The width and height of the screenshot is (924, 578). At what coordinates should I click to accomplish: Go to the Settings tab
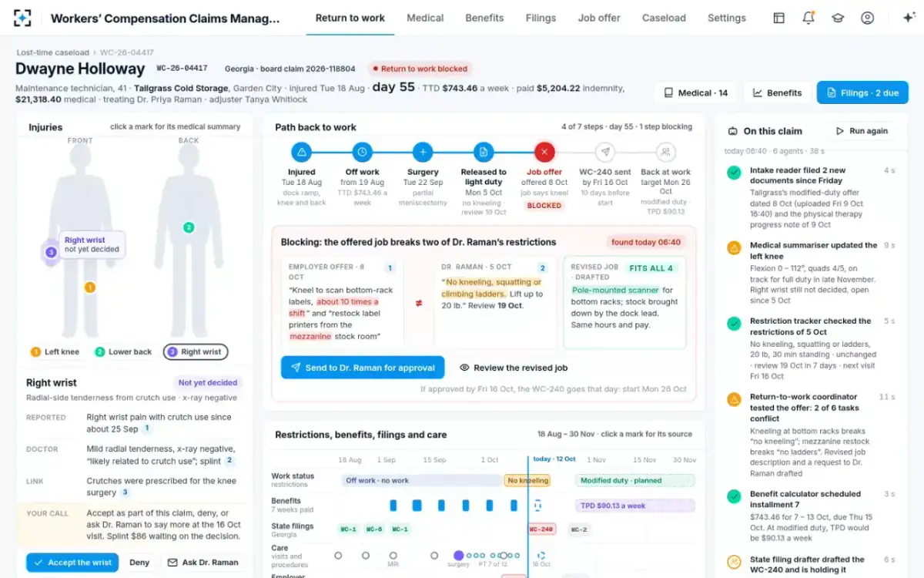point(727,18)
